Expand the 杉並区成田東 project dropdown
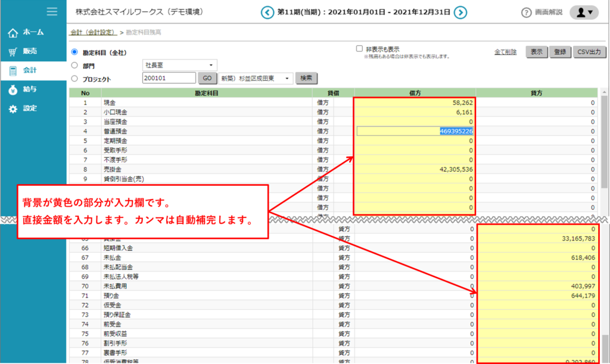610x364 pixels. 256,78
